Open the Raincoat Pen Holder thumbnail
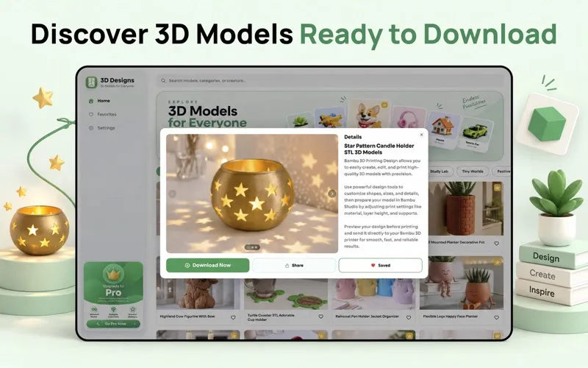This screenshot has width=588, height=368. 373,294
